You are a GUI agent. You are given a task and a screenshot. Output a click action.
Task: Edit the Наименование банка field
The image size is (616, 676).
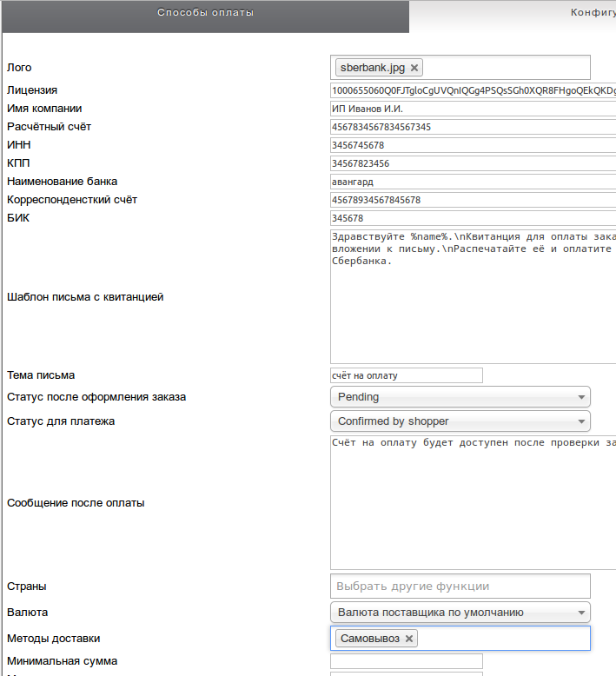pyautogui.click(x=473, y=182)
